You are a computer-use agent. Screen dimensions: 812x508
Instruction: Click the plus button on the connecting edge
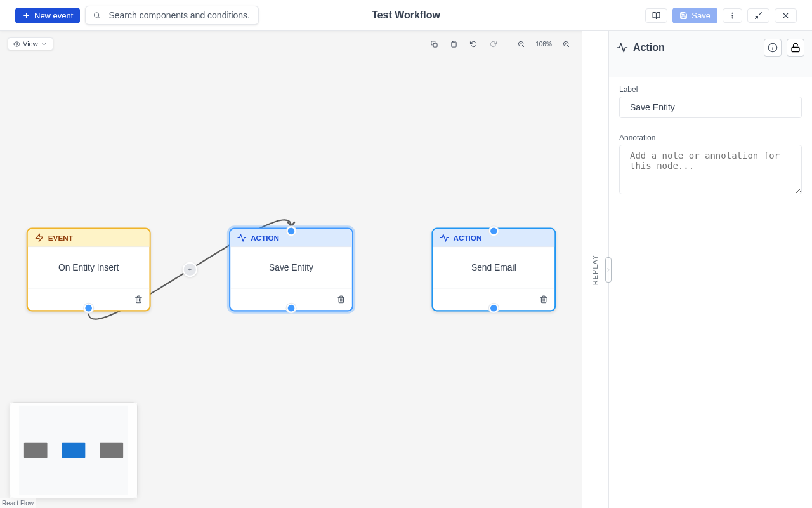pyautogui.click(x=190, y=270)
